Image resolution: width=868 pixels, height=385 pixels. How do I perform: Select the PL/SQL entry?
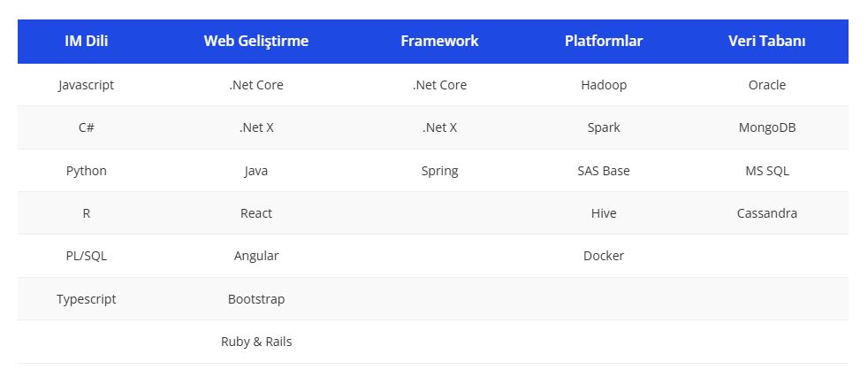pyautogui.click(x=87, y=256)
